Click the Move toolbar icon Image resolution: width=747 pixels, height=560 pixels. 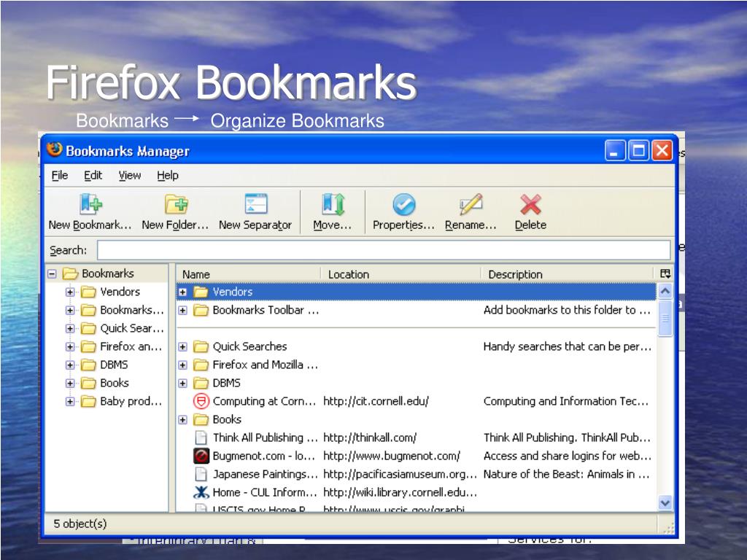pos(333,204)
